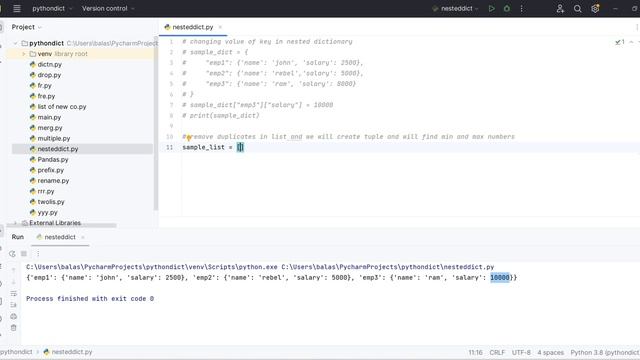Screen dimensions: 640x360
Task: Expand External Libraries node
Action: click(15, 223)
